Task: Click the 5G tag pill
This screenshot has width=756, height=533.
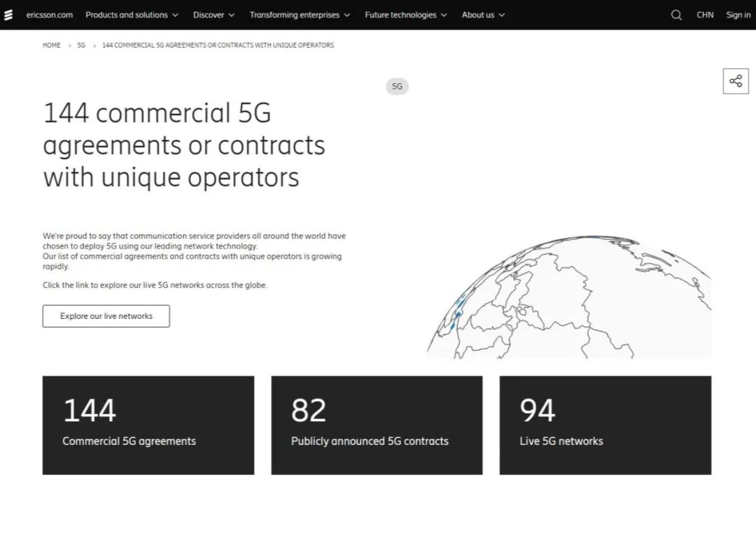Action: (x=397, y=87)
